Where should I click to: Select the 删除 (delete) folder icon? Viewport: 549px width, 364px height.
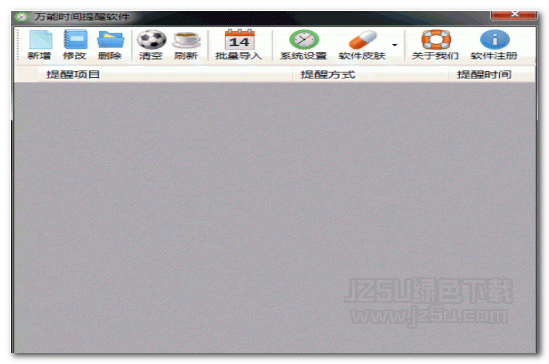[x=110, y=40]
